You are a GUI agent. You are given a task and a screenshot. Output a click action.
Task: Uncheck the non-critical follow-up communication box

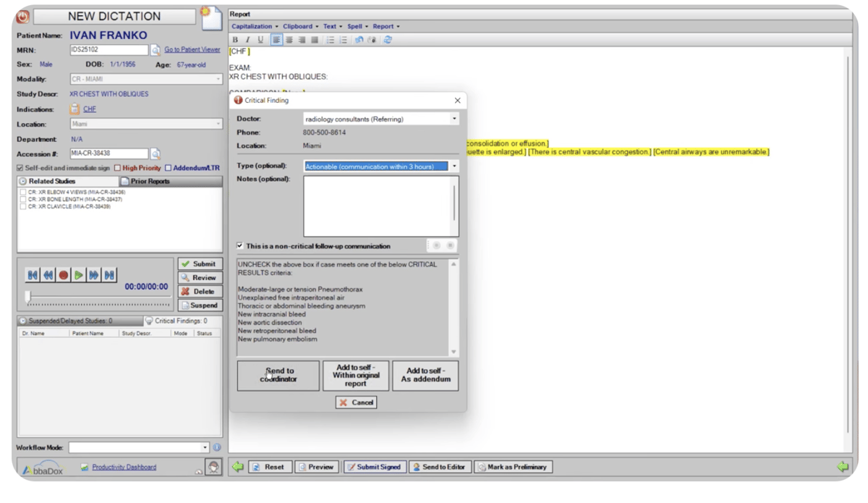(x=242, y=245)
